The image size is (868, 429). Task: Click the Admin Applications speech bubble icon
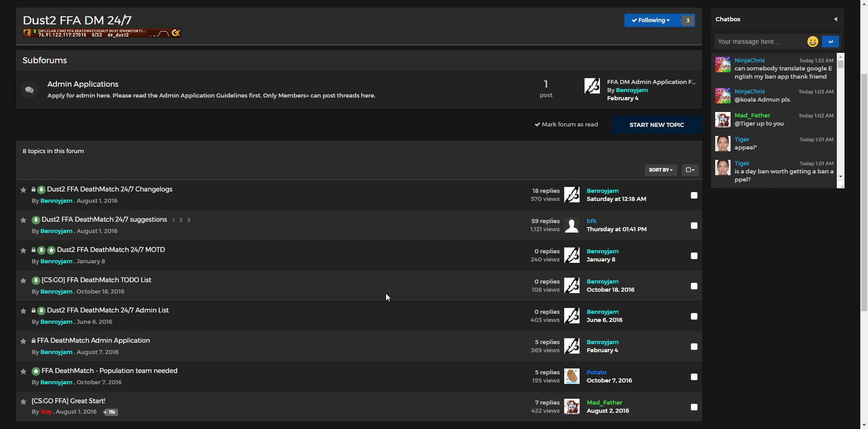pyautogui.click(x=29, y=90)
